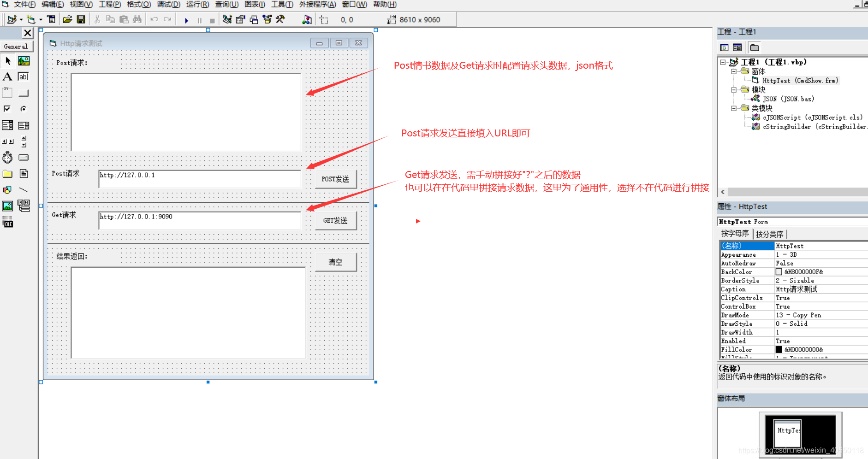
Task: Switch to 按分类序 properties tab
Action: [x=769, y=234]
